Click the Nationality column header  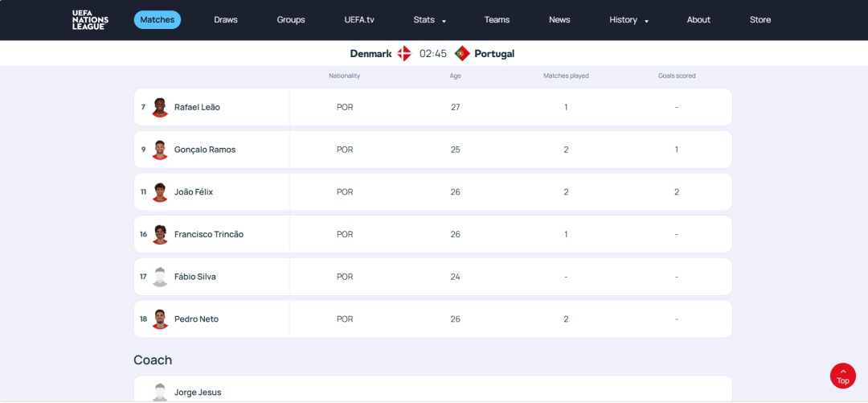(x=344, y=76)
